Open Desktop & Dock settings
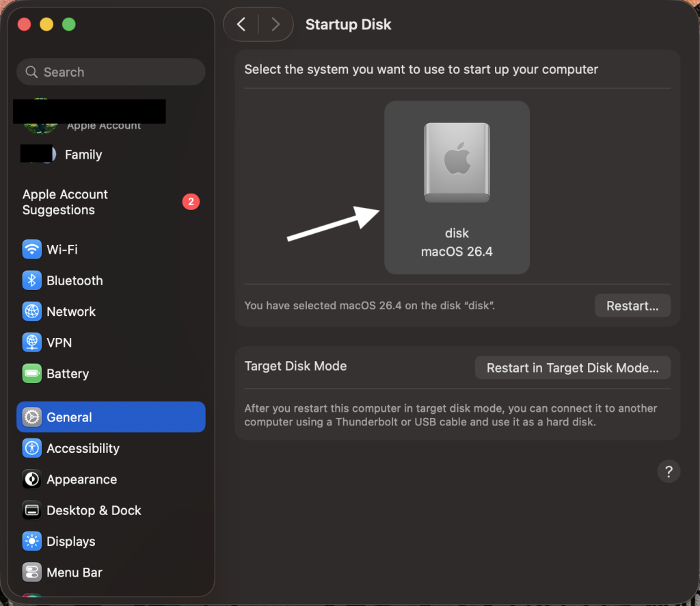 point(31,510)
